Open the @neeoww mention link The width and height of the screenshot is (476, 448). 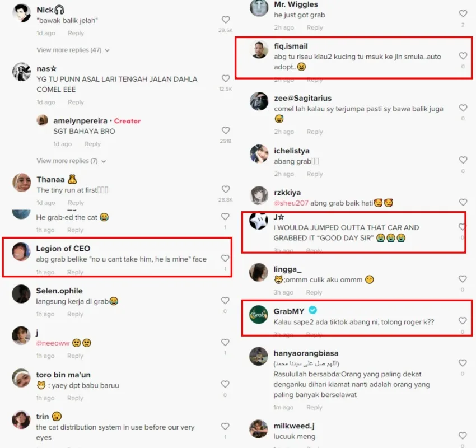point(53,343)
